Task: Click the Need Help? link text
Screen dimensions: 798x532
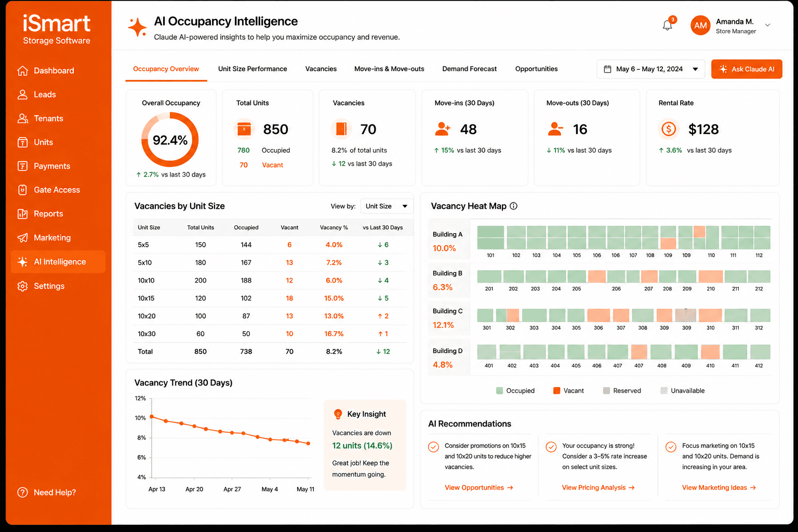Action: pos(55,493)
